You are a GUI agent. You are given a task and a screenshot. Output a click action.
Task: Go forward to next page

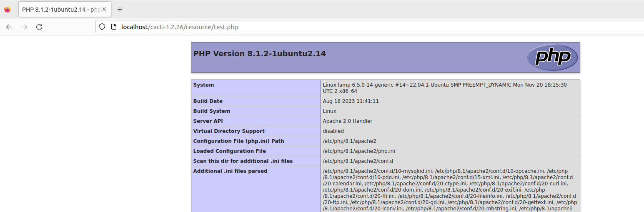pyautogui.click(x=24, y=27)
